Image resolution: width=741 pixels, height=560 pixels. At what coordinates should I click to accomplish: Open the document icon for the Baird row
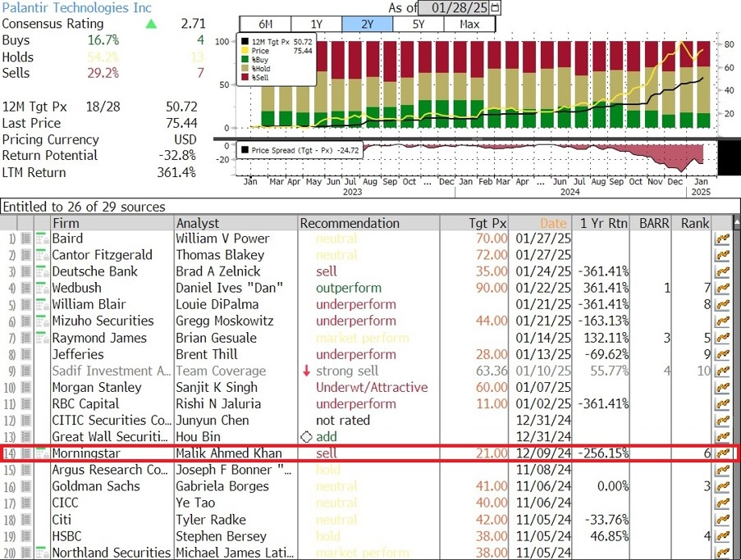pos(26,239)
